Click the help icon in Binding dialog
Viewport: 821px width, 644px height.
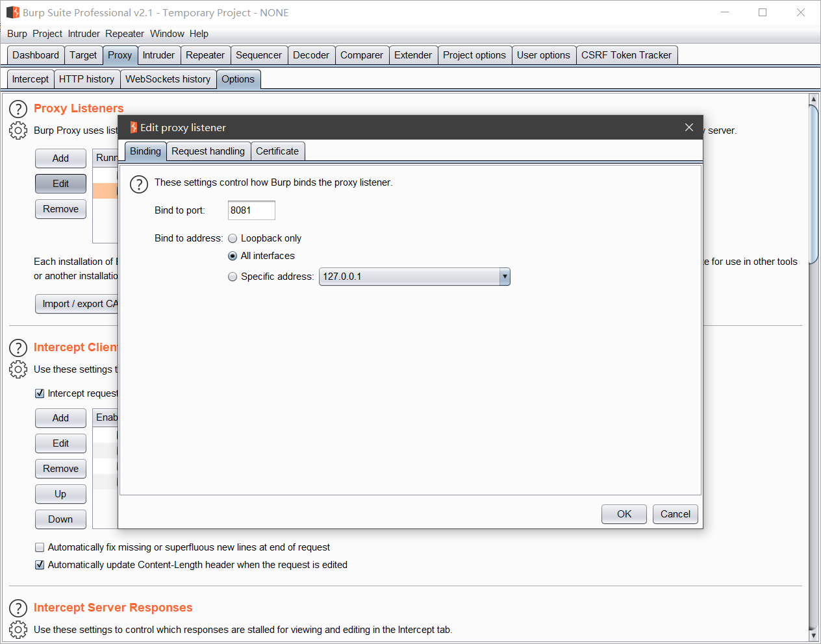(x=139, y=184)
